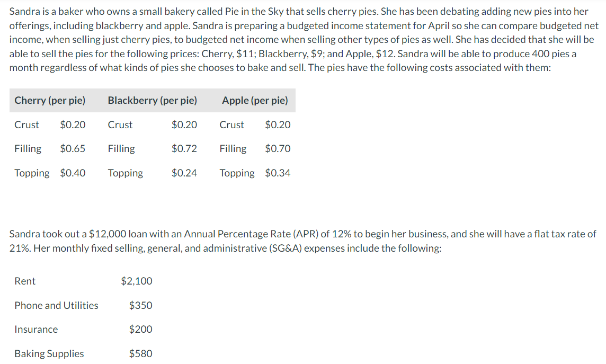606x364 pixels.
Task: Select the $2,100 rent amount
Action: (137, 281)
